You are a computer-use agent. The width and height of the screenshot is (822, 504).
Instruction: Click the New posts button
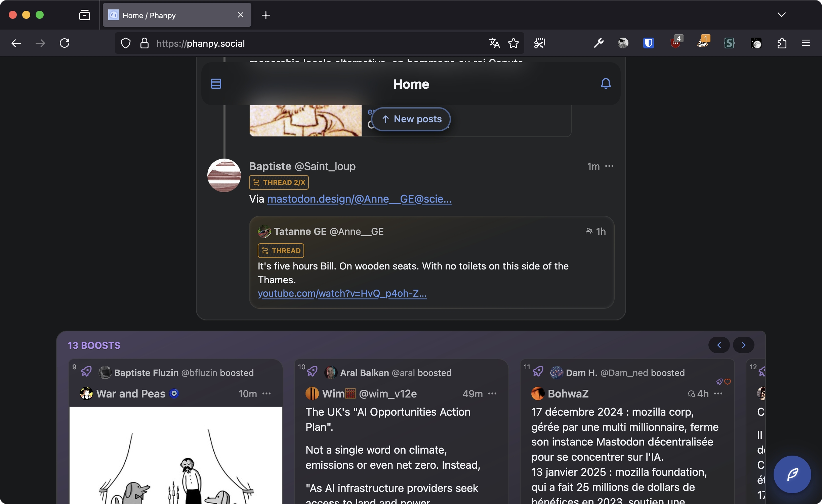411,119
